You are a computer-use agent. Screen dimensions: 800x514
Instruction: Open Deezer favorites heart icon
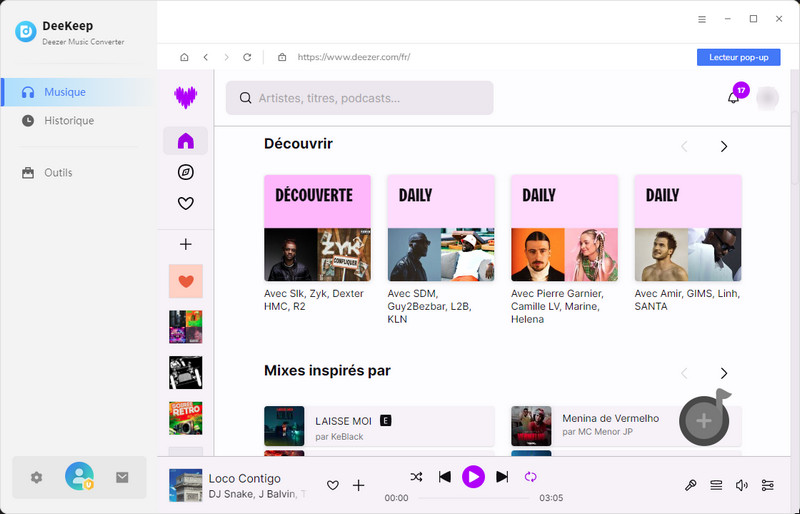pyautogui.click(x=185, y=203)
